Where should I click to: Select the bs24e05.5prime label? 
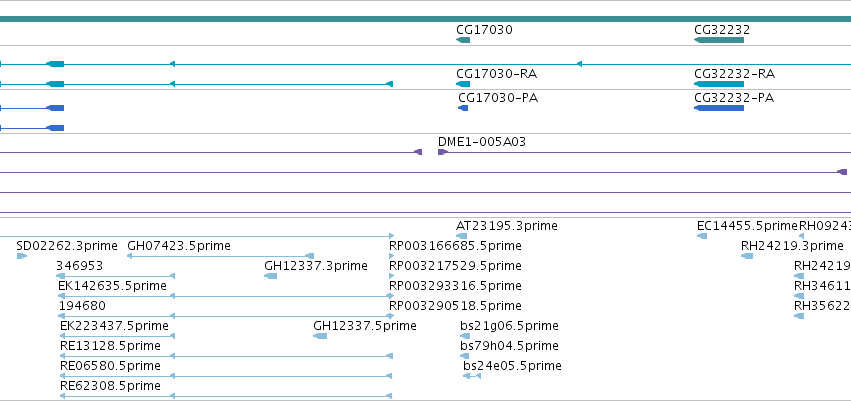coord(512,366)
